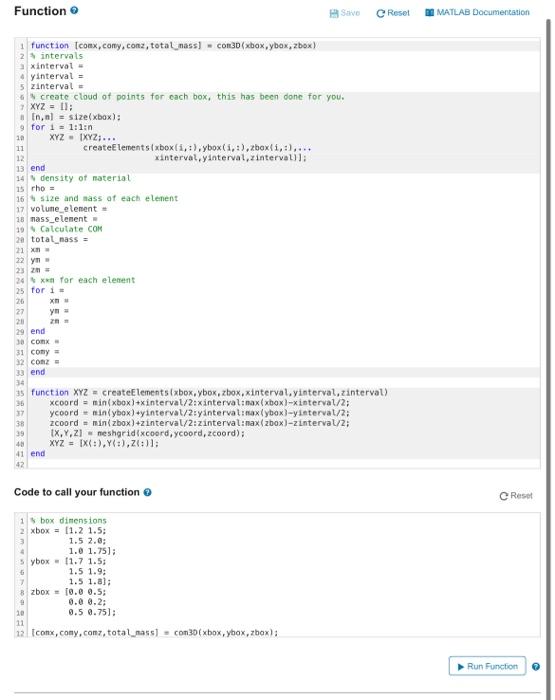The height and width of the screenshot is (700, 555).
Task: Click the 'ycoord =' line in createElements
Action: [200, 413]
